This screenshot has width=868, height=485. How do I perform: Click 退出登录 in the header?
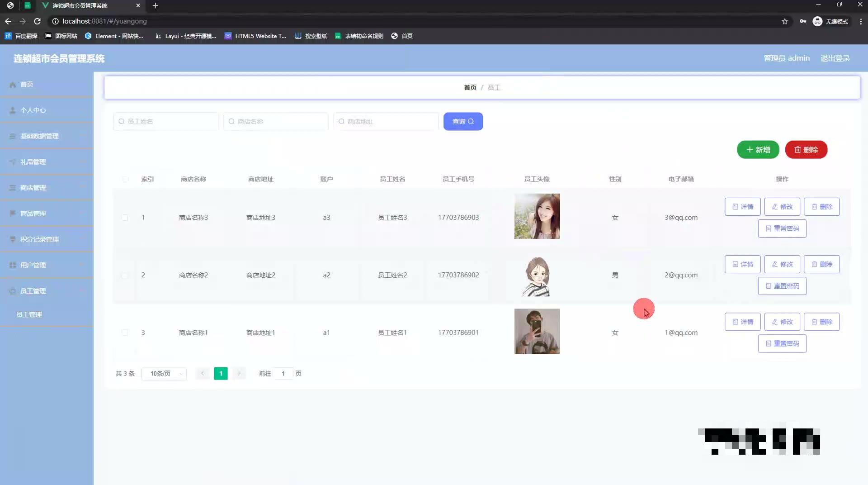coord(835,58)
